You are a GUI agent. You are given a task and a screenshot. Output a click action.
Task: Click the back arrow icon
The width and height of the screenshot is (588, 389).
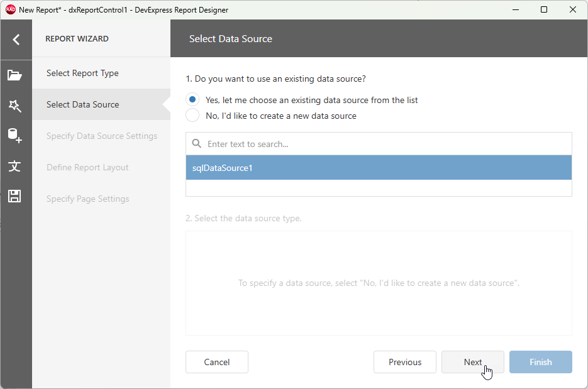coord(16,40)
